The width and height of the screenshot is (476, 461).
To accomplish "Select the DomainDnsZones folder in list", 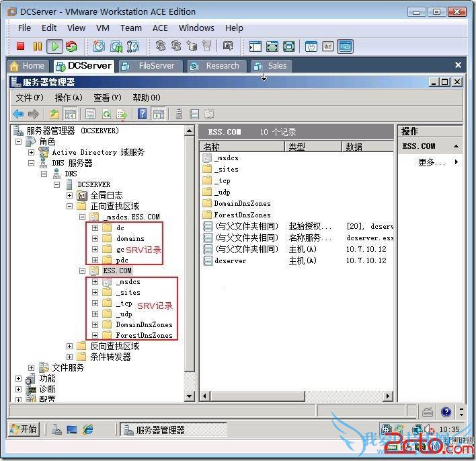I will (242, 204).
